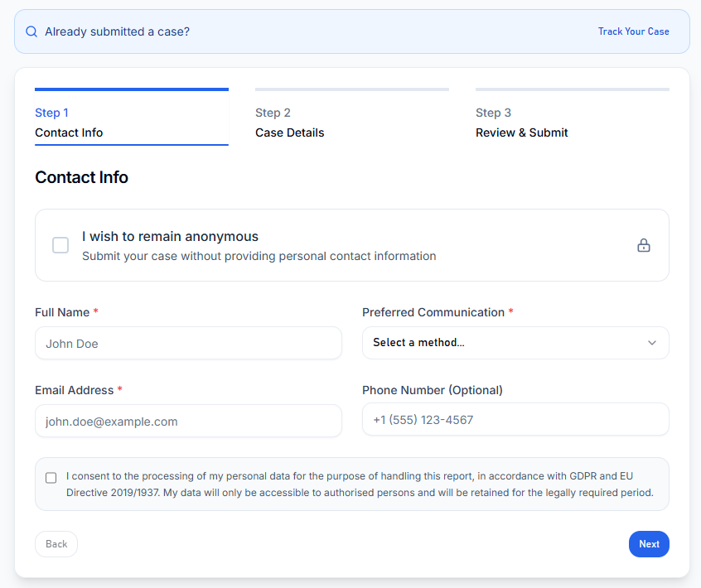Screen dimensions: 701x588
Task: Click the Step 3 progress bar
Action: [572, 89]
